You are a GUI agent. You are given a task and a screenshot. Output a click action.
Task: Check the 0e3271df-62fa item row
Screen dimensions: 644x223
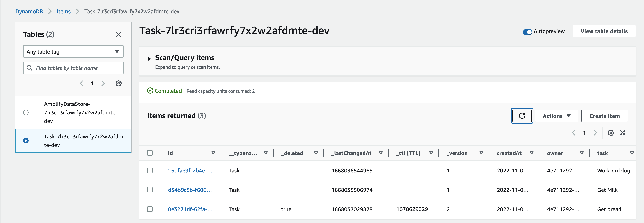coord(150,209)
